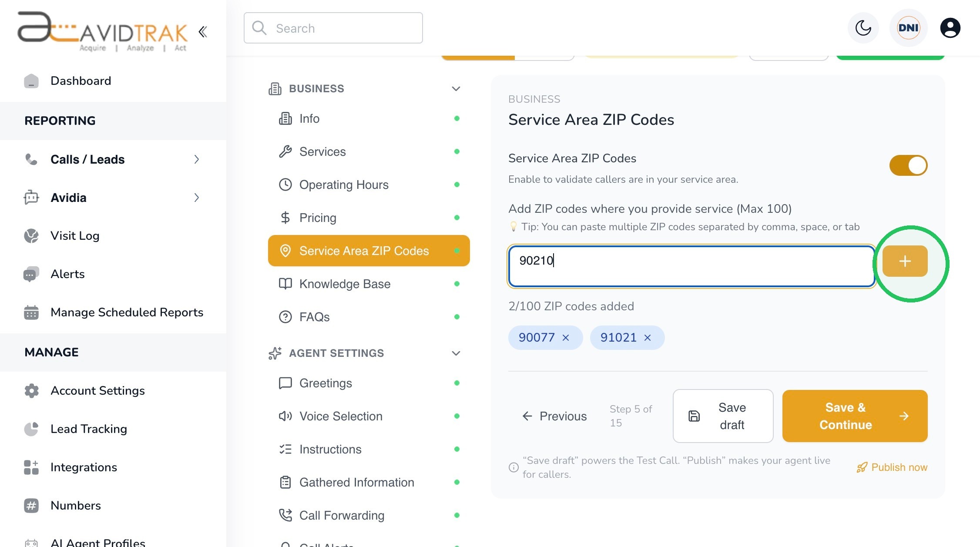This screenshot has width=980, height=547.
Task: Disable Service Area ZIP Codes toggle
Action: coord(908,165)
